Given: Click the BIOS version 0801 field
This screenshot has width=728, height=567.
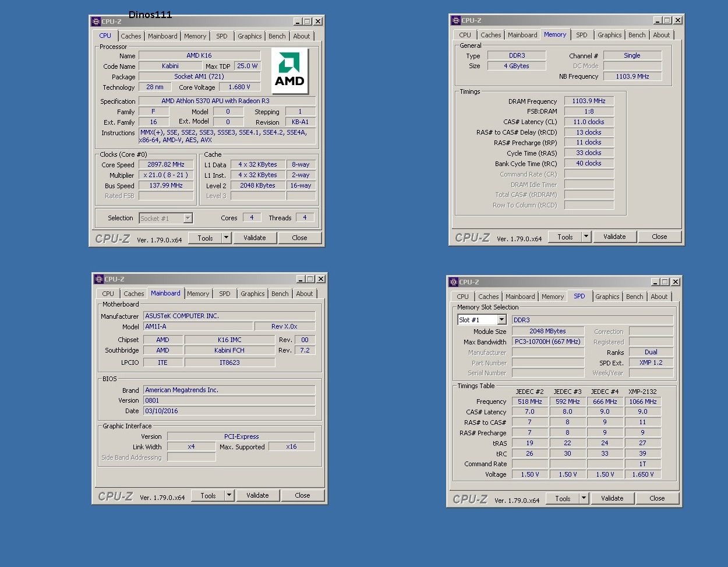Looking at the screenshot, I should pos(229,400).
